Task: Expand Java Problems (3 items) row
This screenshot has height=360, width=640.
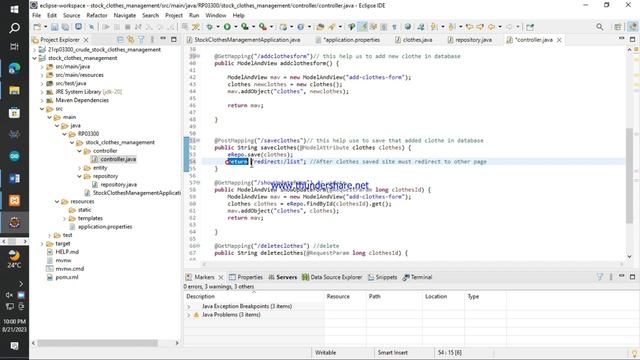Action: [x=189, y=315]
